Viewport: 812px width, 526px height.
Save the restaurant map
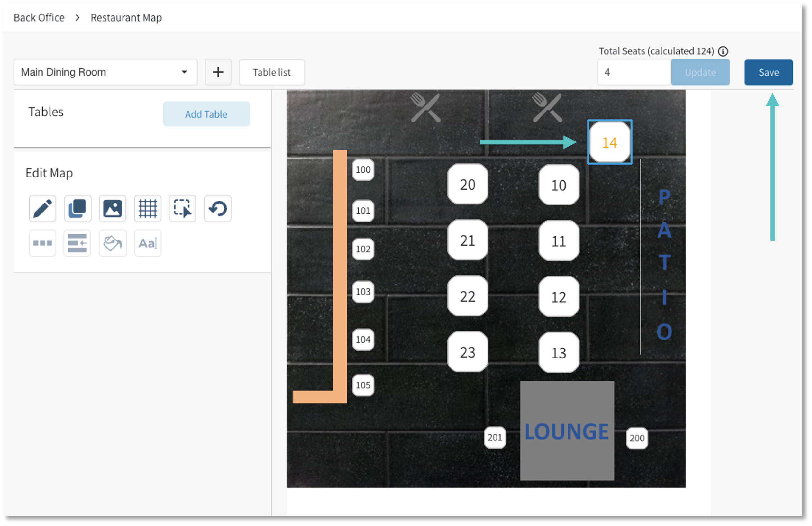point(768,72)
